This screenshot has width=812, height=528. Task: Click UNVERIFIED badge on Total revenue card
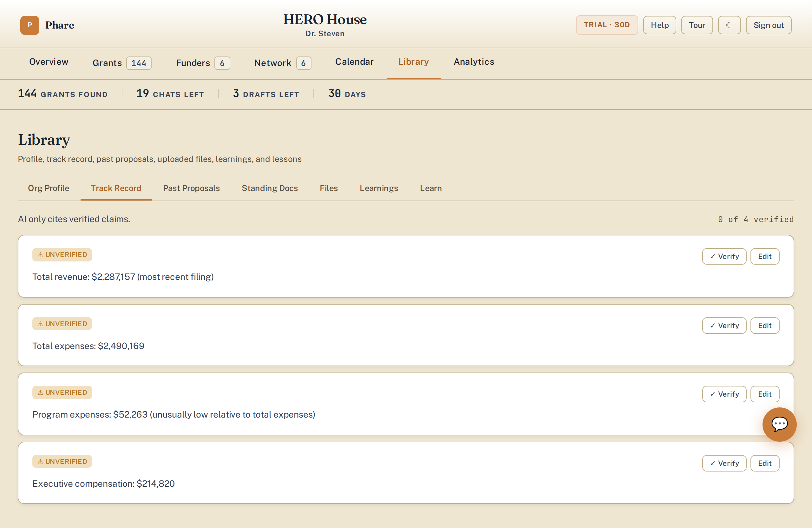click(x=62, y=254)
